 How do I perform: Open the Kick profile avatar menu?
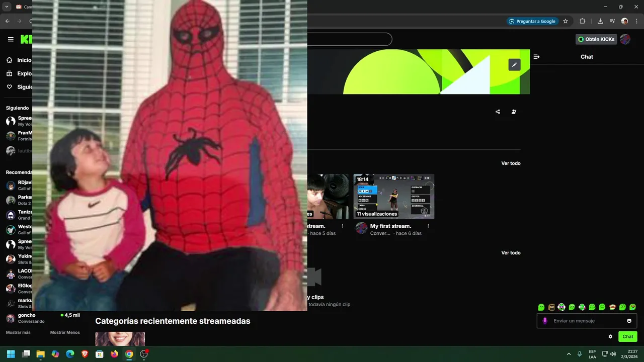tap(625, 39)
